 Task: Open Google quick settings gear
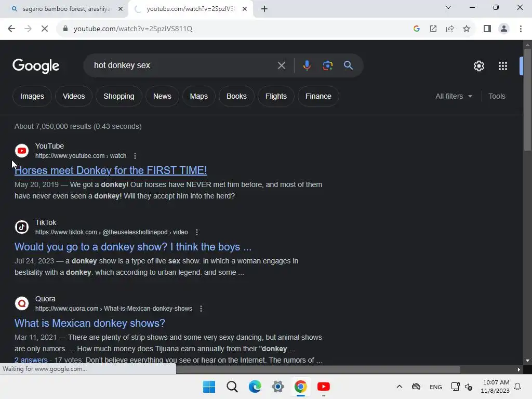[x=478, y=66]
